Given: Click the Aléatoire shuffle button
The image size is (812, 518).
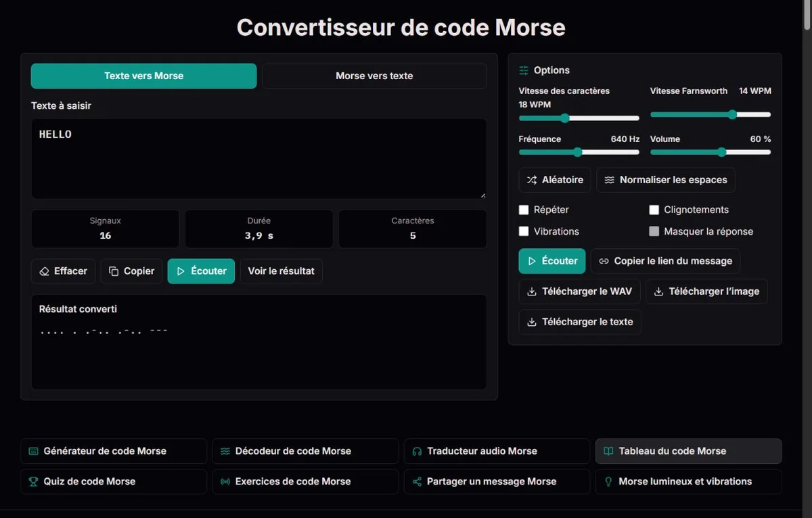Looking at the screenshot, I should [555, 180].
